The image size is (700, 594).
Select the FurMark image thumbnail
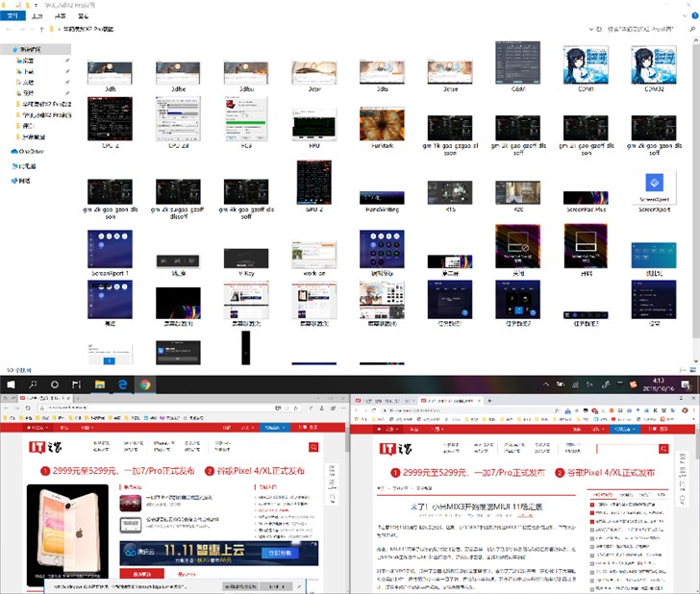pyautogui.click(x=375, y=126)
